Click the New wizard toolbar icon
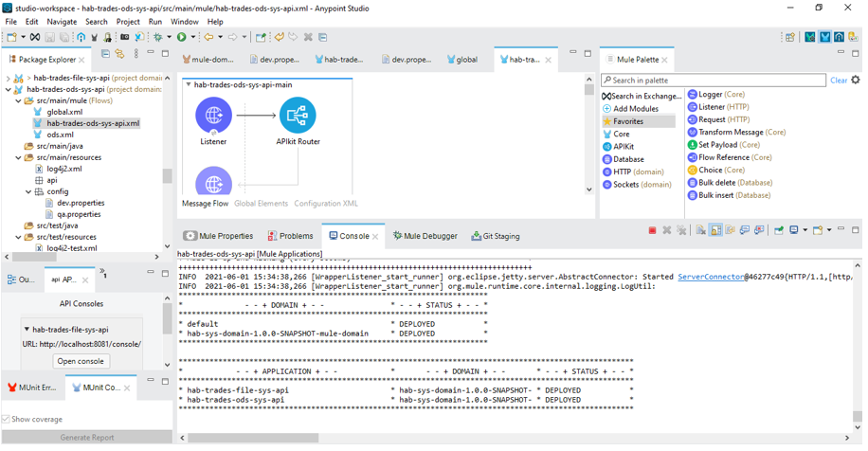Screen dimensions: 868x451 [11, 37]
